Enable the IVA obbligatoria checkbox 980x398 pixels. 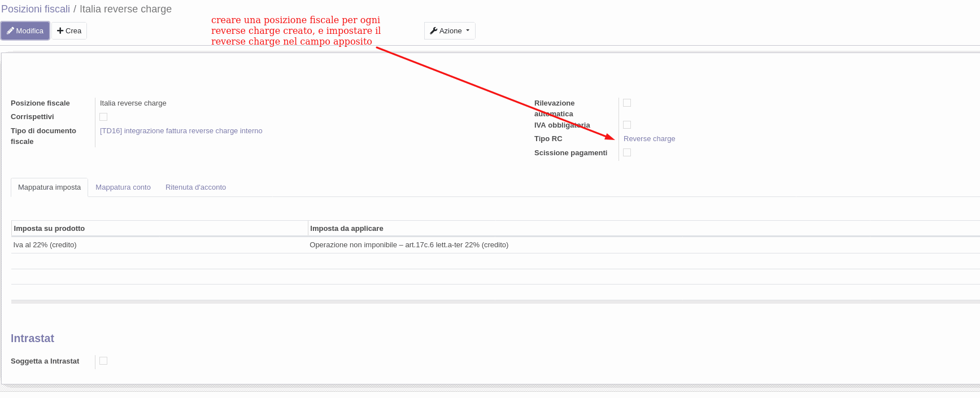click(627, 125)
